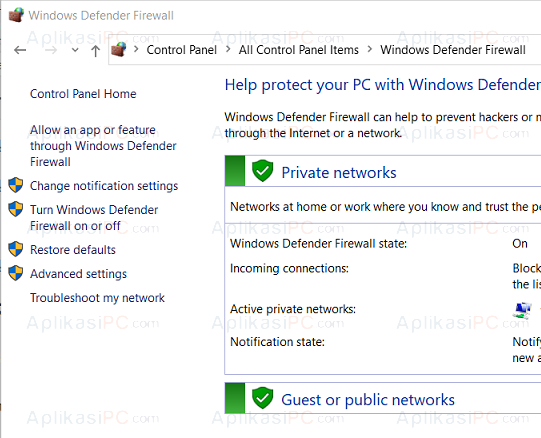Expand the chevron after Control Panel

(228, 49)
